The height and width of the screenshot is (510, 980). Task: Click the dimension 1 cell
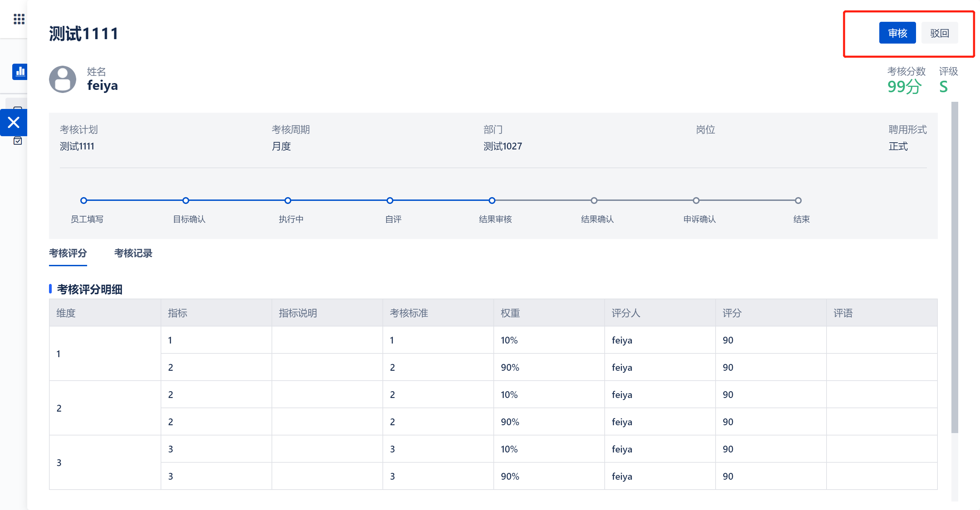pos(105,354)
